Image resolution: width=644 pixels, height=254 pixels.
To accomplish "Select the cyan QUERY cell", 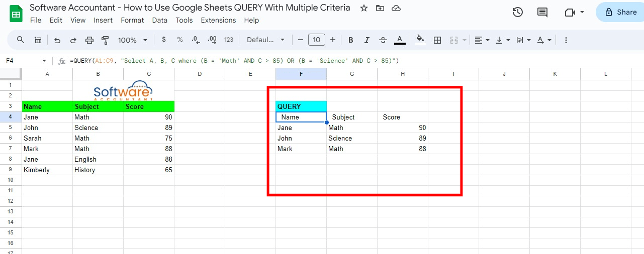I will pyautogui.click(x=301, y=106).
